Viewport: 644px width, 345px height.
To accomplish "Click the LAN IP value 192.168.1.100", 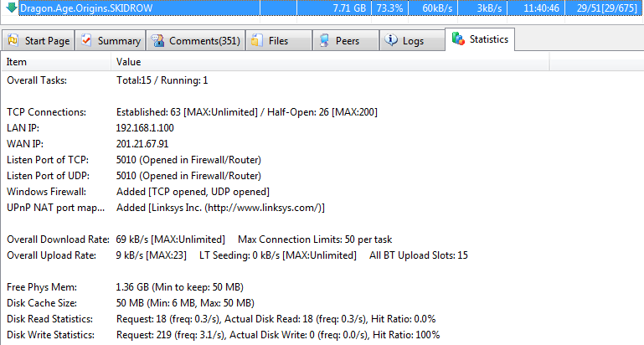I will [x=145, y=128].
